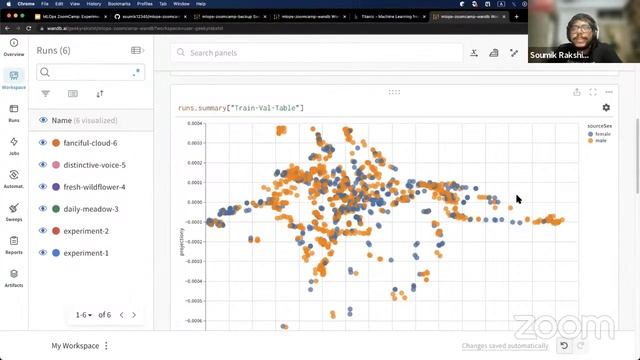This screenshot has height=360, width=640.
Task: Open the panel settings gear
Action: coord(606,107)
